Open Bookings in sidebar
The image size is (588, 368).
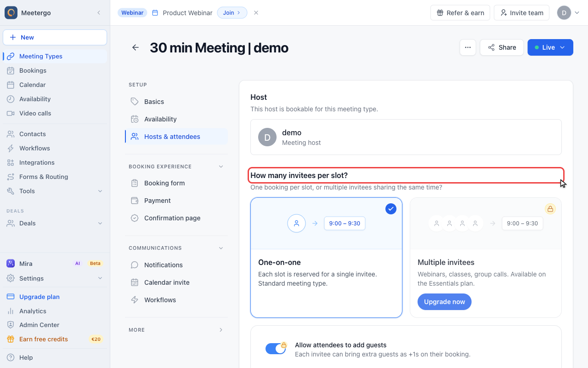tap(55, 70)
